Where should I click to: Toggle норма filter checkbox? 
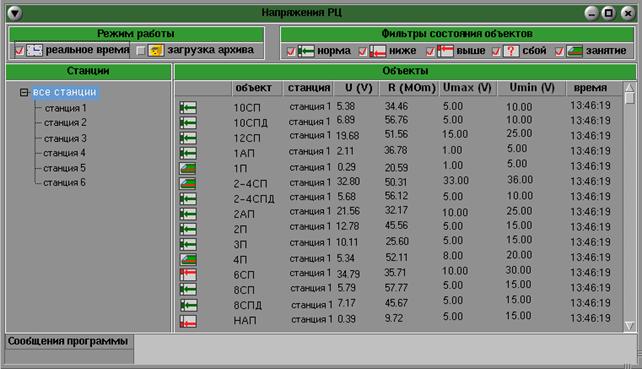tap(291, 52)
